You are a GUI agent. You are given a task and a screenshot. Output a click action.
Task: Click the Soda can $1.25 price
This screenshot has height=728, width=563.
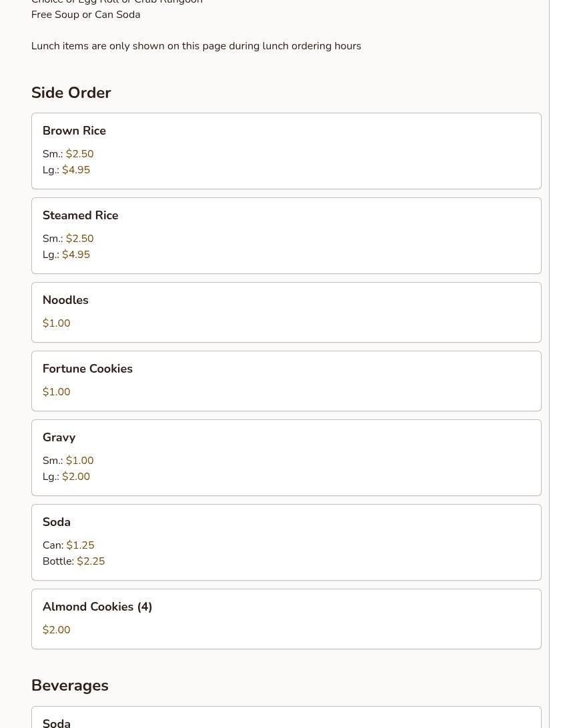80,545
